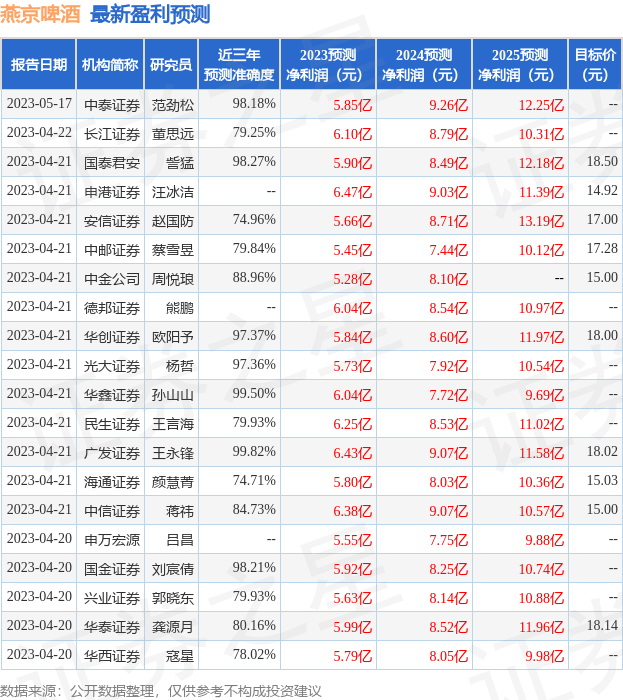
Task: Click the 9.88亿 profit forecast
Action: (544, 540)
